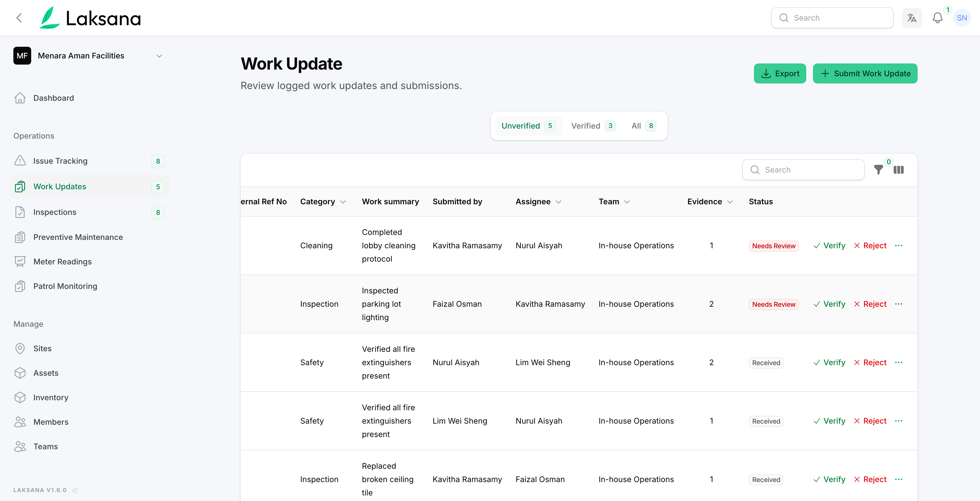Open the Evidence column dropdown
980x501 pixels.
730,202
